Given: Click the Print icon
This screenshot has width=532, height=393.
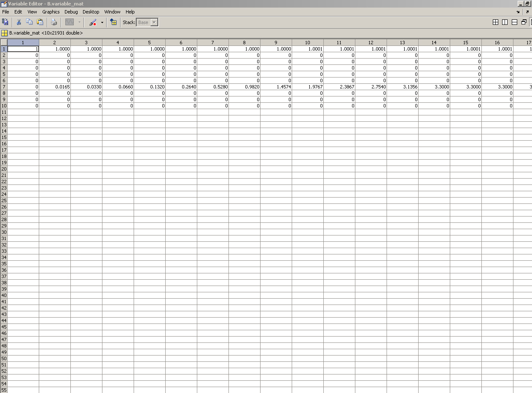Looking at the screenshot, I should tap(54, 22).
